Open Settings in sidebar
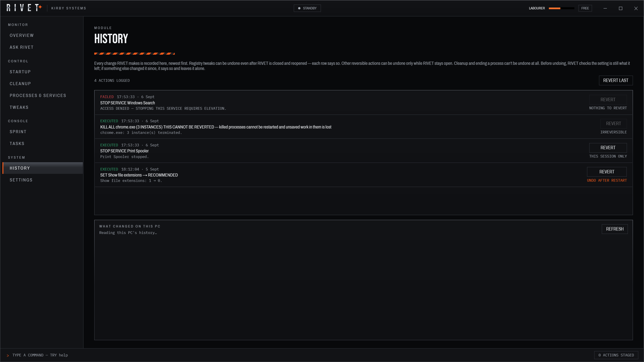The height and width of the screenshot is (362, 644). (x=43, y=180)
